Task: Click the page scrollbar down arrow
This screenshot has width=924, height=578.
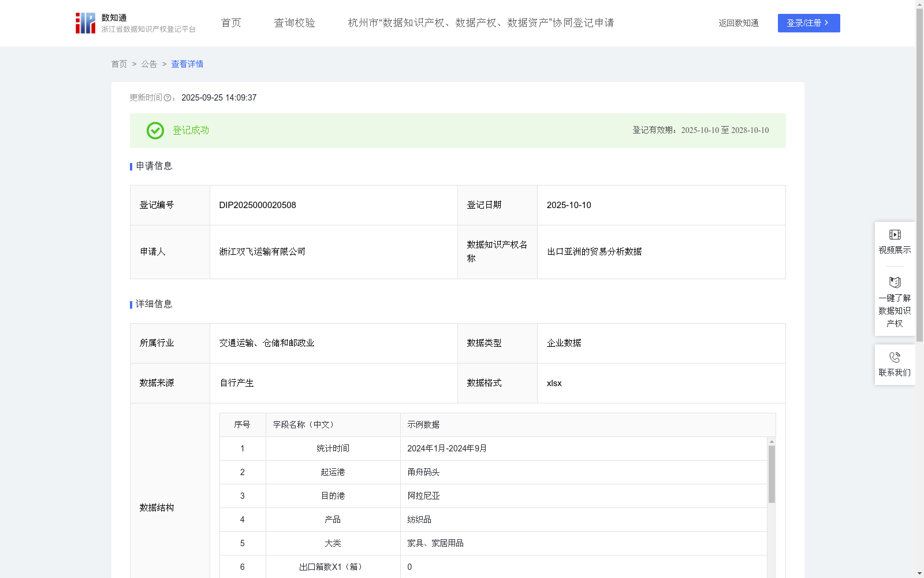Action: tap(919, 573)
